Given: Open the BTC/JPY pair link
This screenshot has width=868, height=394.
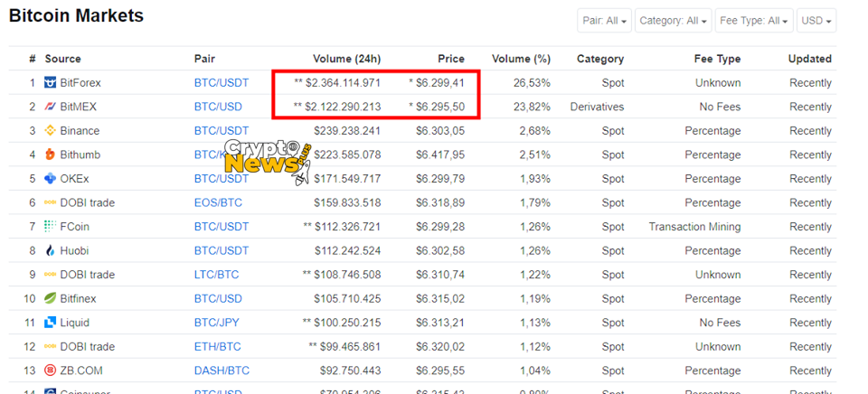Looking at the screenshot, I should pos(217,322).
